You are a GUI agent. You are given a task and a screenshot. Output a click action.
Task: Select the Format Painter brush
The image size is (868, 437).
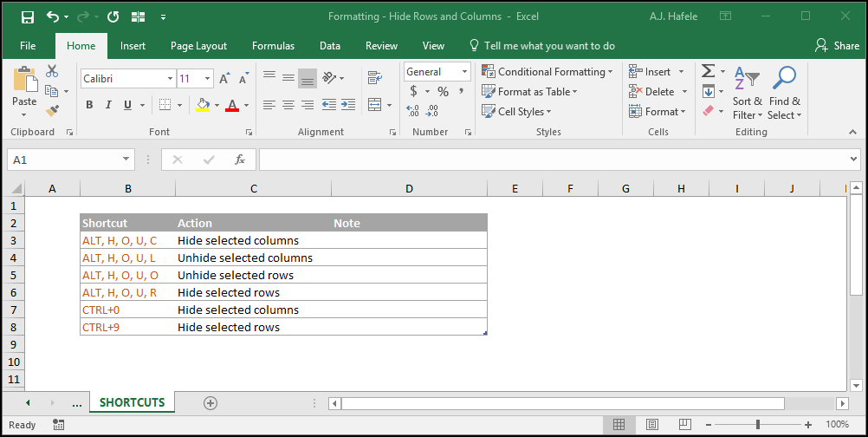tap(52, 111)
